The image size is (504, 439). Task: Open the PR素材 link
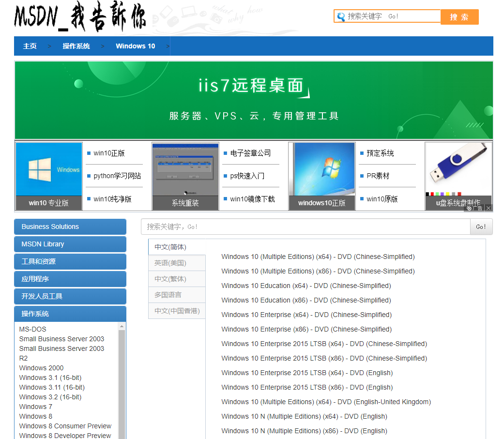[378, 176]
